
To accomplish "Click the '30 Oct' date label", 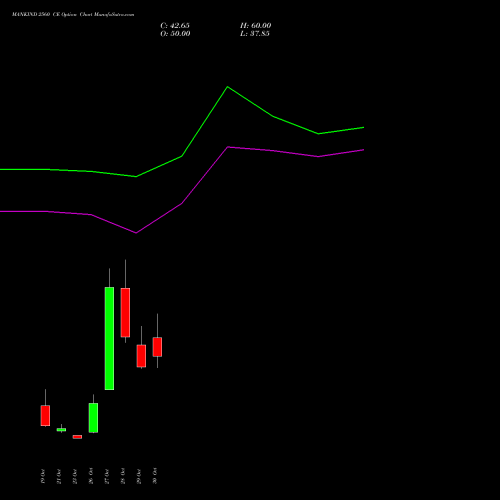I will [x=155, y=476].
